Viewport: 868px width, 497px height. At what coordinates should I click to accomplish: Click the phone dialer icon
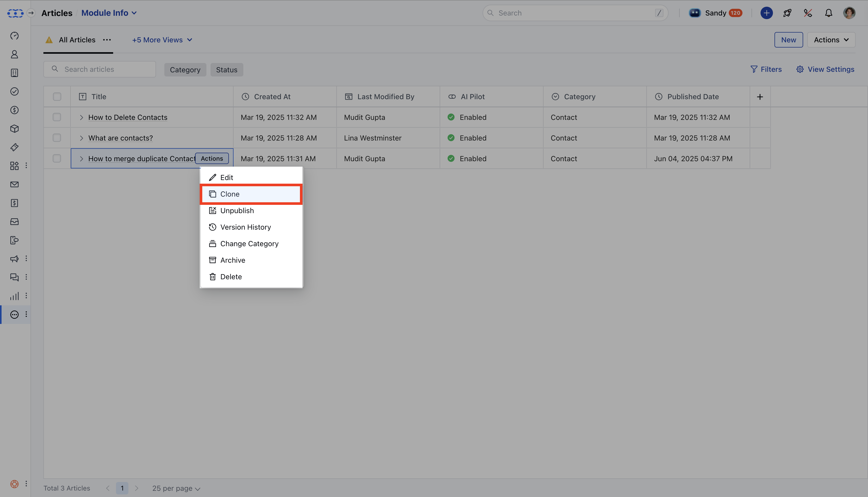808,13
